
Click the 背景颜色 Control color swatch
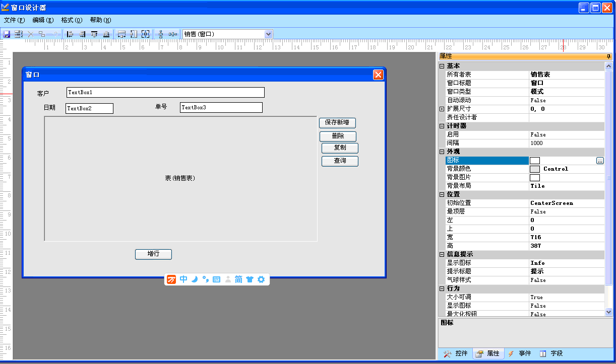535,169
